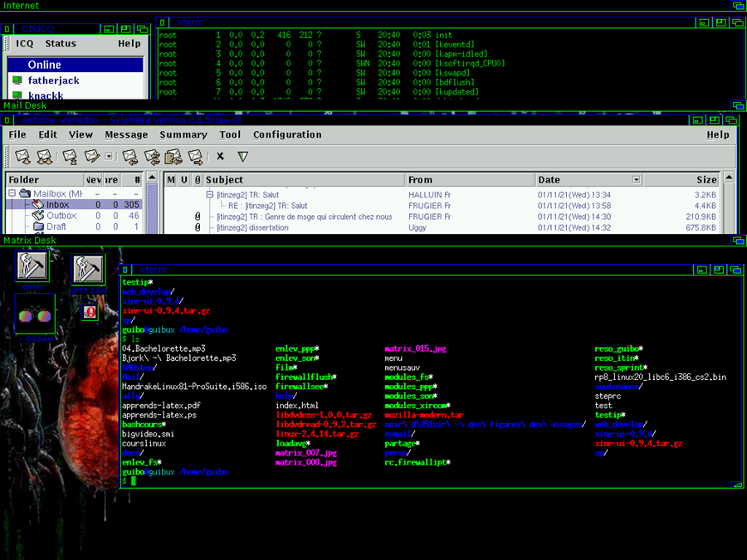Open the Help menu in Sylpheed
Screen dimensions: 747x560
[718, 134]
